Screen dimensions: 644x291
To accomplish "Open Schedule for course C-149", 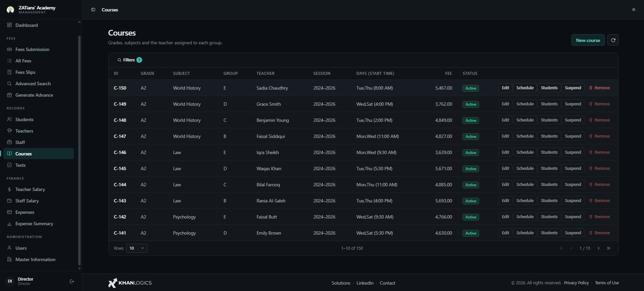I will click(x=525, y=104).
